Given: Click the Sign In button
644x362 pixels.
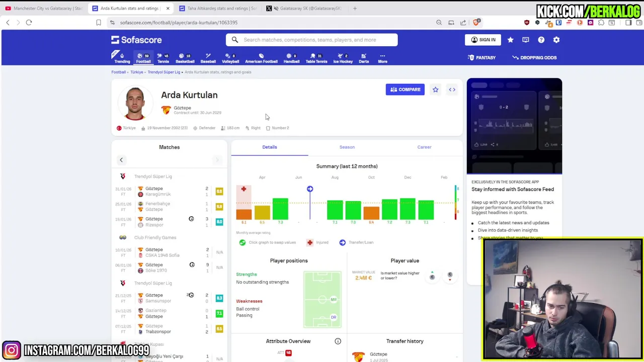Looking at the screenshot, I should [x=482, y=40].
